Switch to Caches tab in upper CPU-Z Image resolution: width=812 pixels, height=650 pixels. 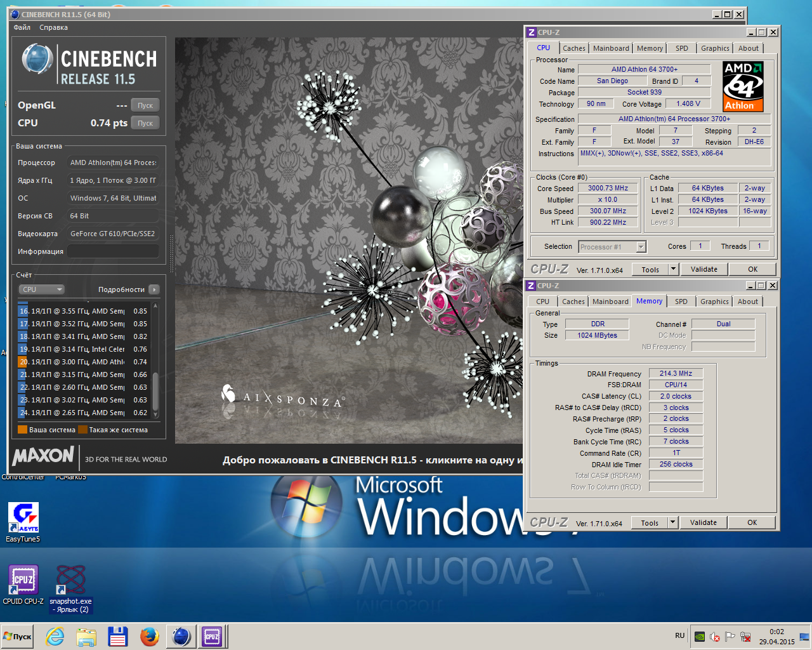574,48
